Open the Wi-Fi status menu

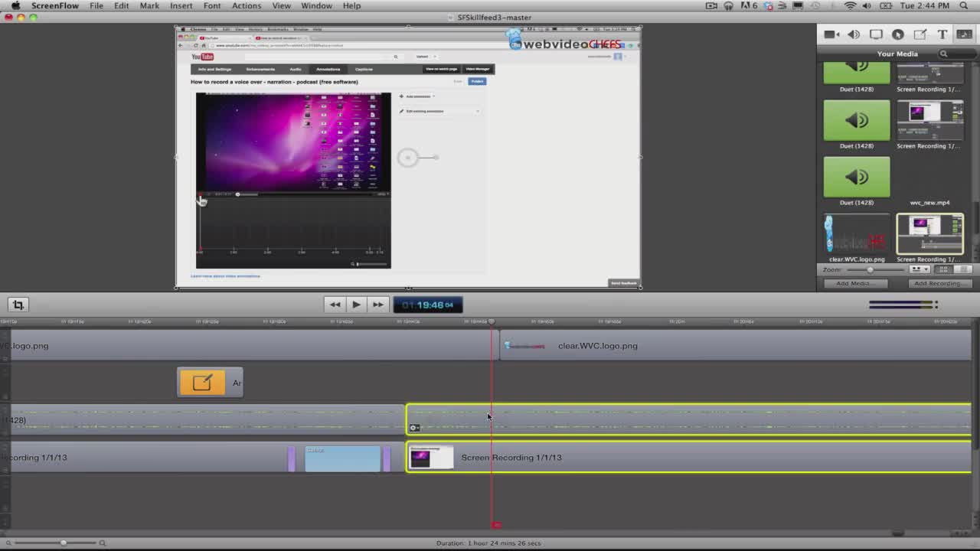click(x=850, y=5)
